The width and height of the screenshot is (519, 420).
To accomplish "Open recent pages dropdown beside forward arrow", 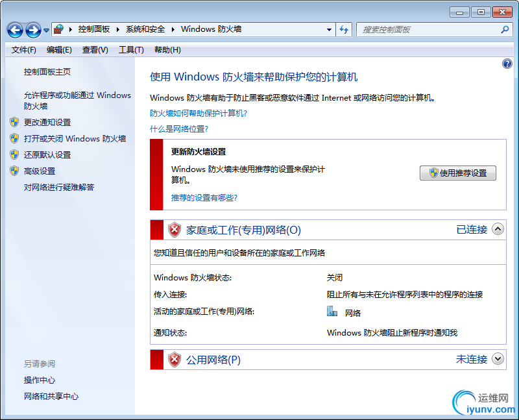I will 46,31.
